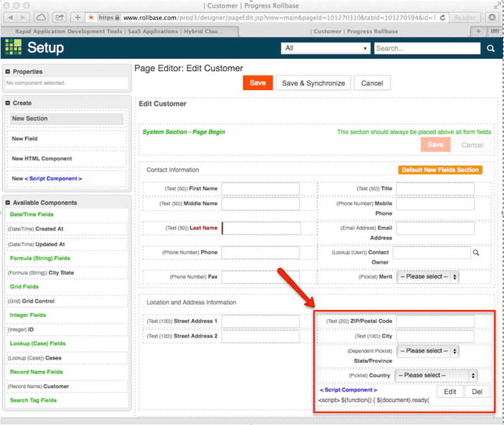Click the downloads icon in Safari toolbar
Viewport: 504px width, 425px height.
click(492, 17)
